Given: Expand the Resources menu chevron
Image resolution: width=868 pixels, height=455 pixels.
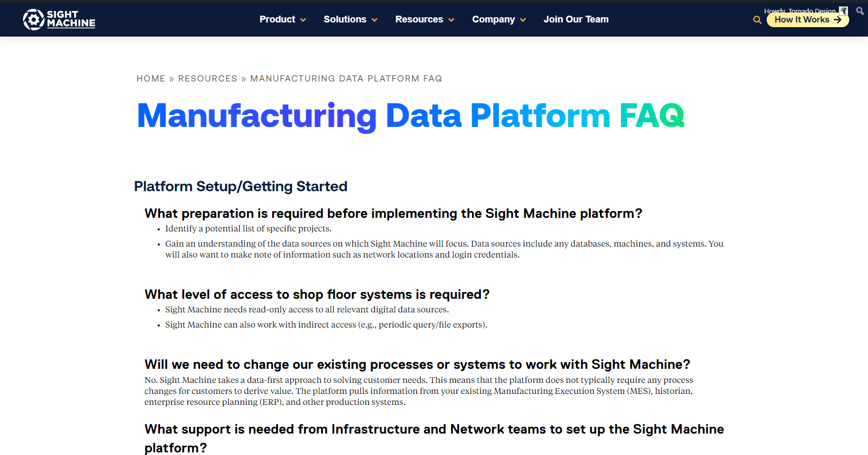Looking at the screenshot, I should point(451,20).
